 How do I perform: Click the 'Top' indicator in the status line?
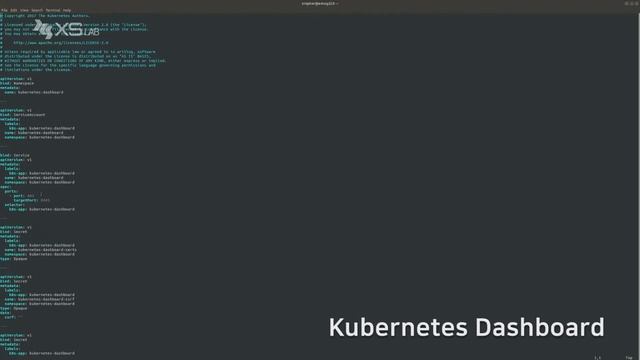coord(629,358)
